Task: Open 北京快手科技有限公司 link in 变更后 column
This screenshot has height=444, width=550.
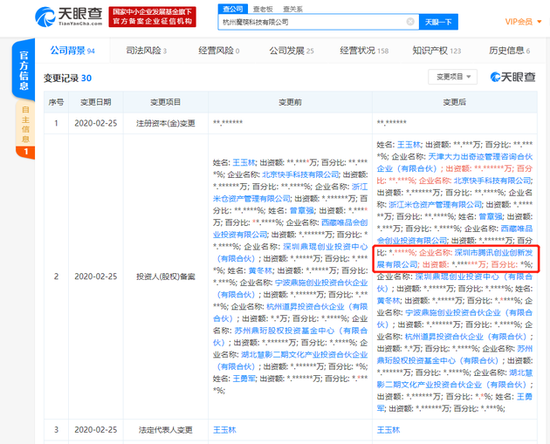Action: click(492, 181)
